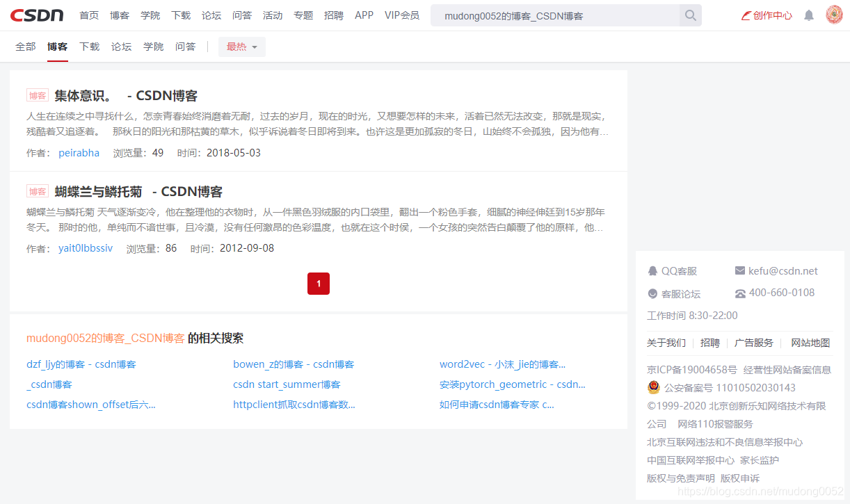850x504 pixels.
Task: Switch to the 全部 filter tab
Action: (x=26, y=47)
